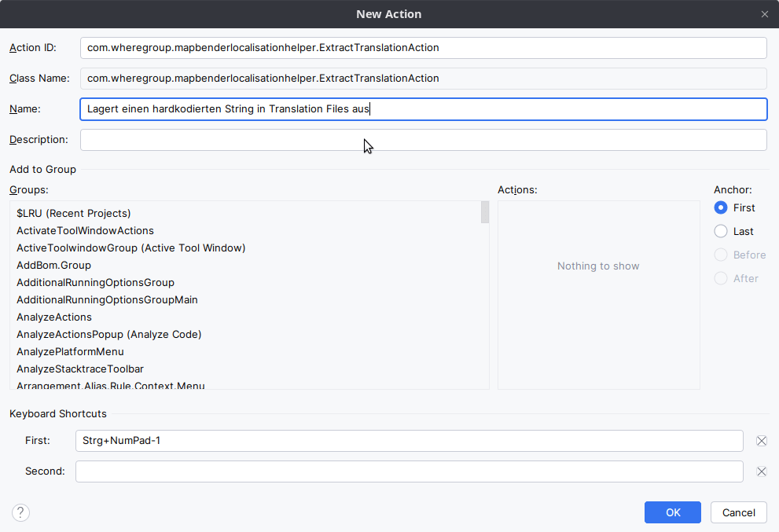Select $LRU (Recent Projects) group
The image size is (779, 532).
point(74,214)
